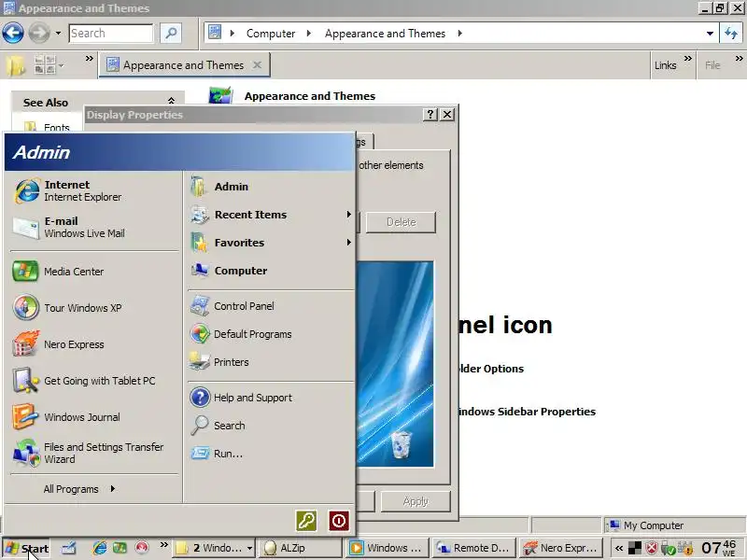Expand chevron next to Links
The height and width of the screenshot is (560, 747).
688,59
